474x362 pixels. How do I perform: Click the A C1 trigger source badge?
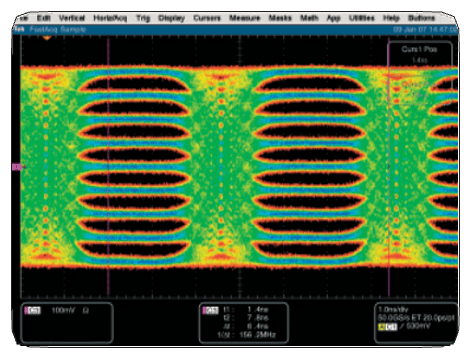[x=388, y=327]
